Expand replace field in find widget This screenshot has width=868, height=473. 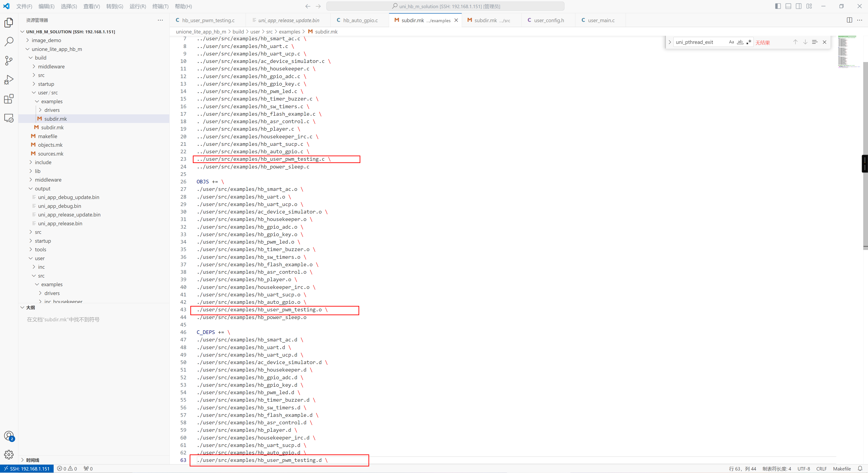click(x=670, y=42)
